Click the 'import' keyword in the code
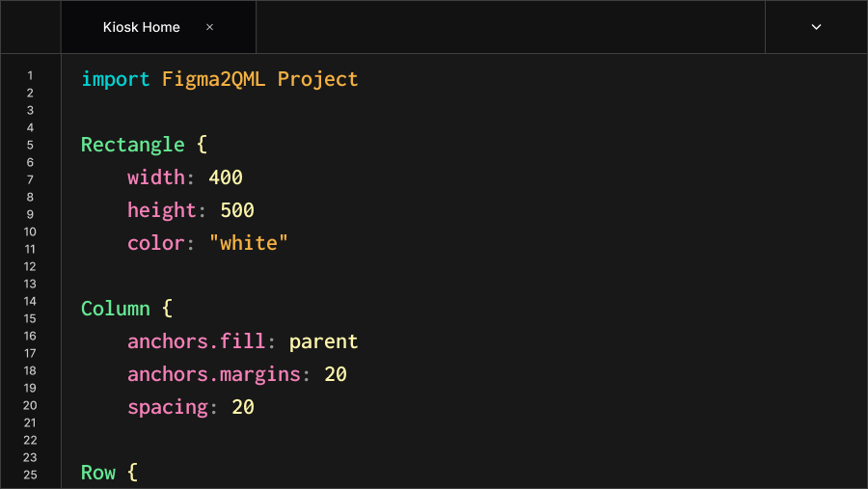 116,79
